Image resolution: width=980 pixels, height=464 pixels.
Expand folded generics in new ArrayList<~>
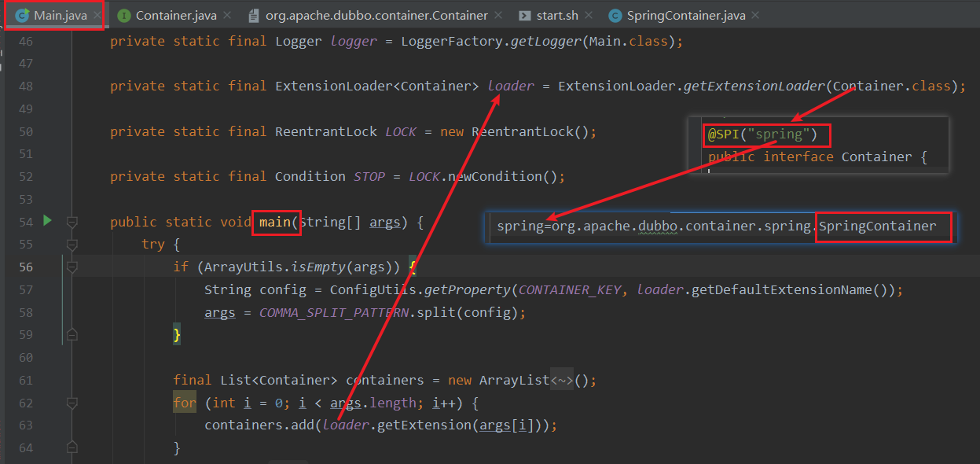562,381
